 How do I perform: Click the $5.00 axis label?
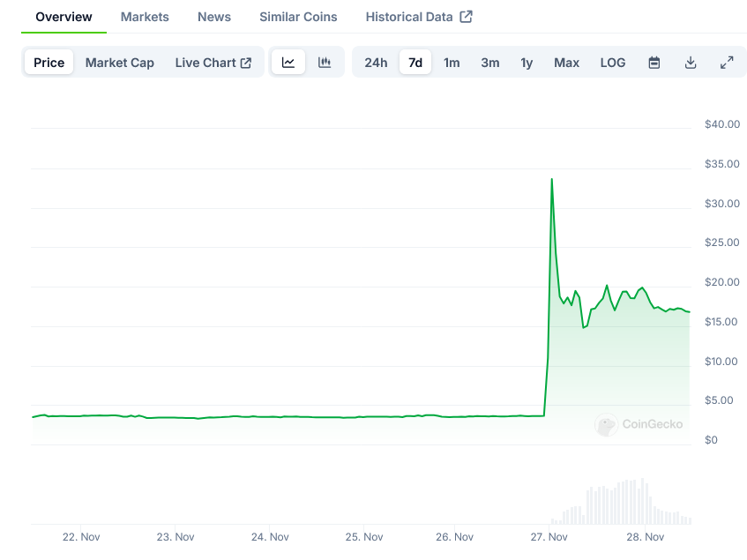[x=719, y=400]
